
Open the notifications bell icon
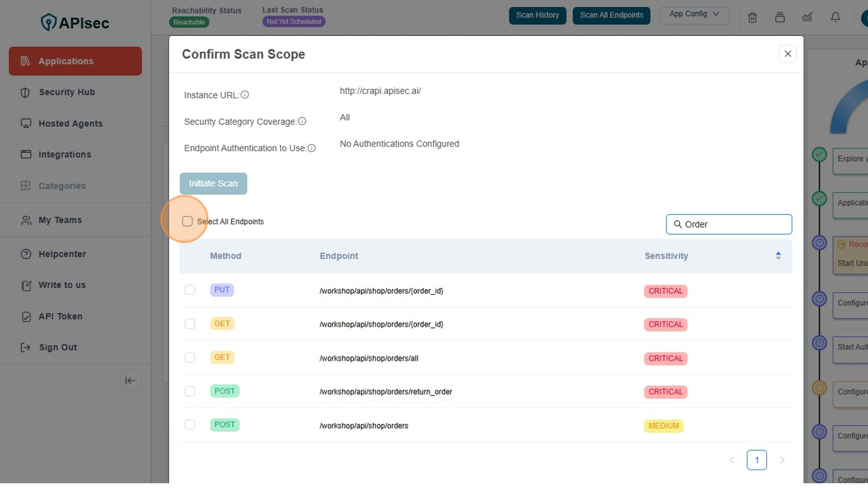[x=835, y=17]
